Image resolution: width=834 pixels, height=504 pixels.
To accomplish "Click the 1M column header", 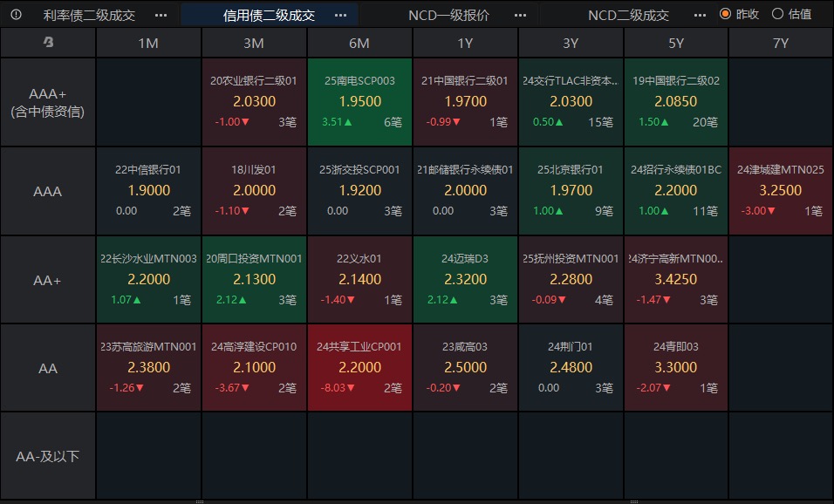I will pyautogui.click(x=148, y=43).
